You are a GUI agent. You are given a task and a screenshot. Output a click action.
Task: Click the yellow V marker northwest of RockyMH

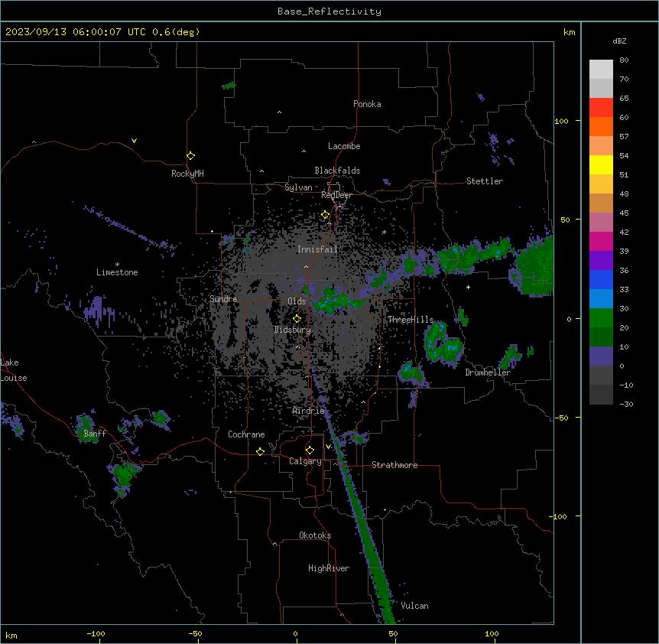[x=134, y=141]
